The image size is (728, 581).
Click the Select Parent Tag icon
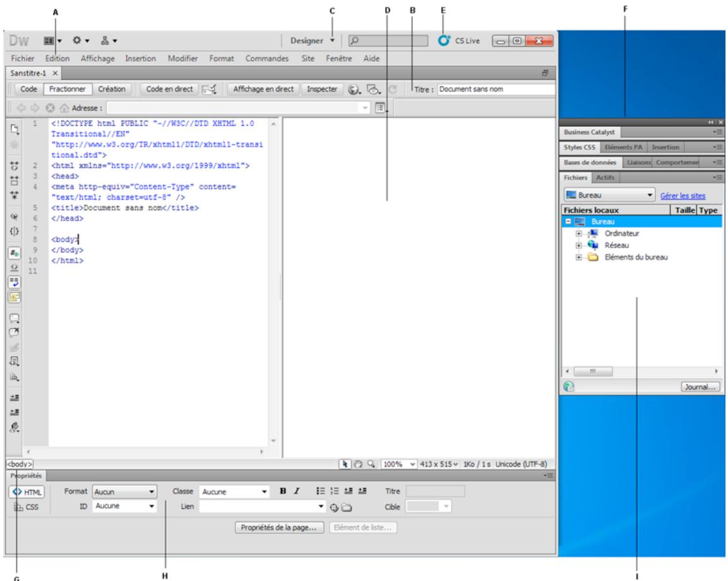pyautogui.click(x=14, y=217)
